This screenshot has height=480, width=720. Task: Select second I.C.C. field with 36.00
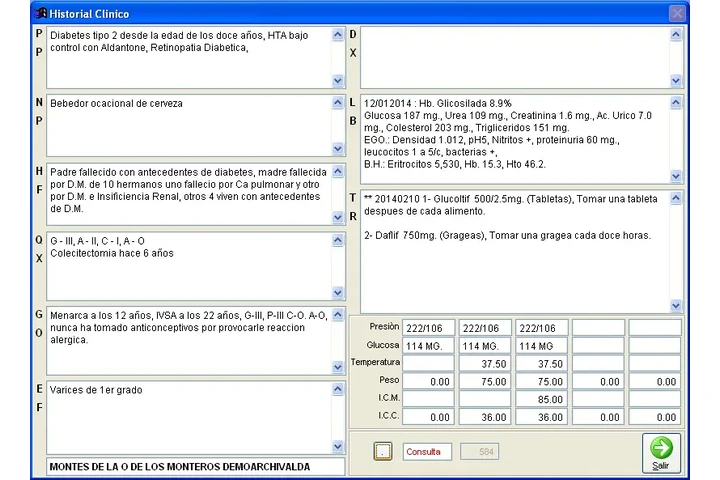(485, 417)
